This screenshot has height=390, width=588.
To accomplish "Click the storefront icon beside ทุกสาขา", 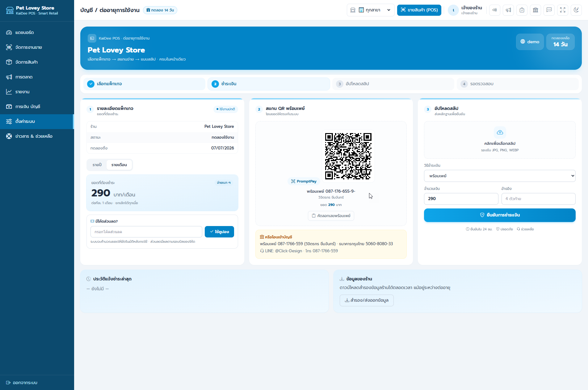I will 353,10.
